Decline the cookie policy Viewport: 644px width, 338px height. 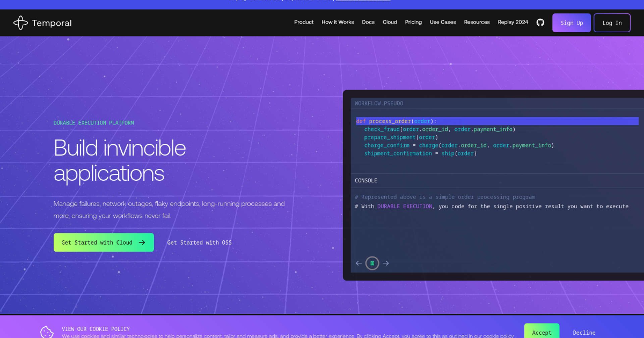click(584, 332)
